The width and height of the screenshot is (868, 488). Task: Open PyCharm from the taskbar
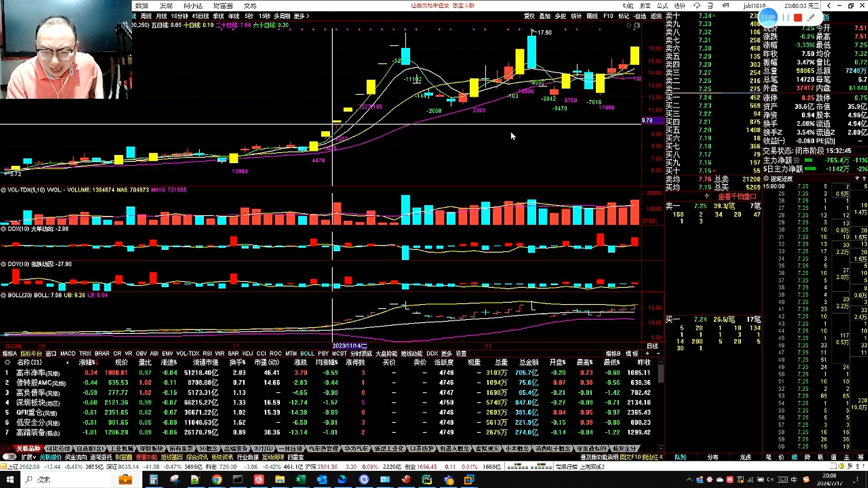427,479
